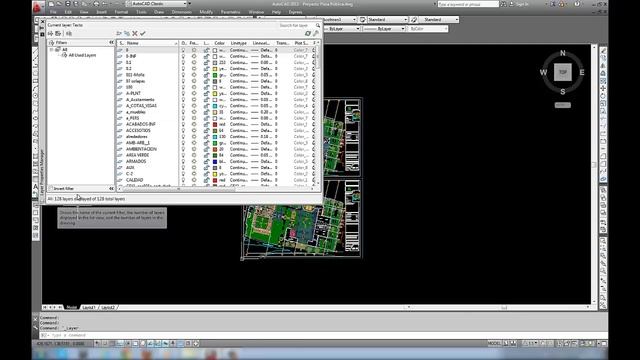Screen dimensions: 640x360
Task: Click the New Property Filter icon
Action: 51,33
